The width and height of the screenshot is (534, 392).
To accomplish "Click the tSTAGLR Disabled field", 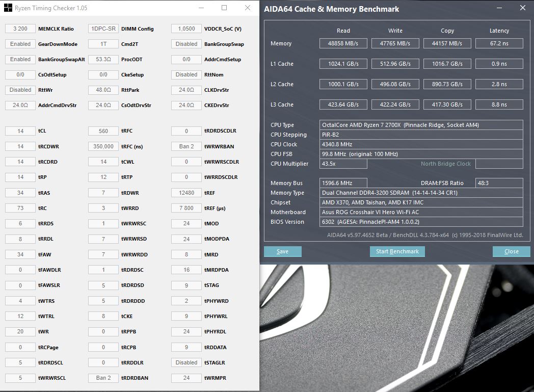I will [x=186, y=362].
